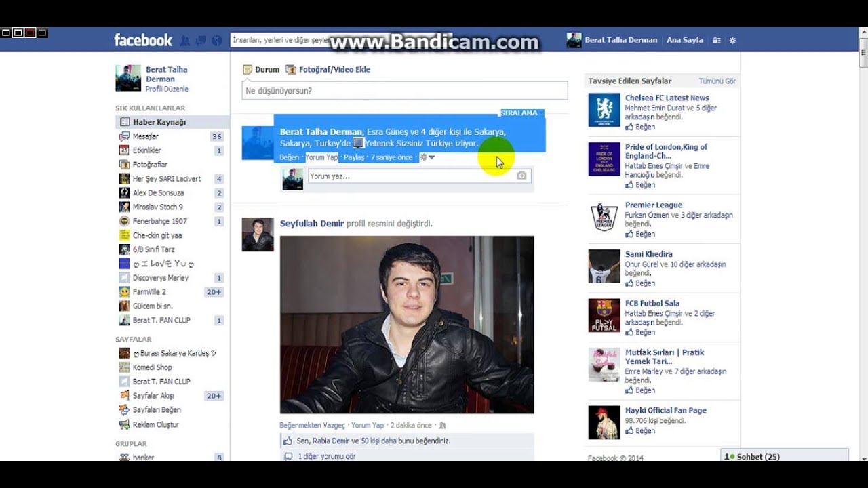Open the friend requests icon in the top bar
The image size is (868, 488).
tap(184, 41)
